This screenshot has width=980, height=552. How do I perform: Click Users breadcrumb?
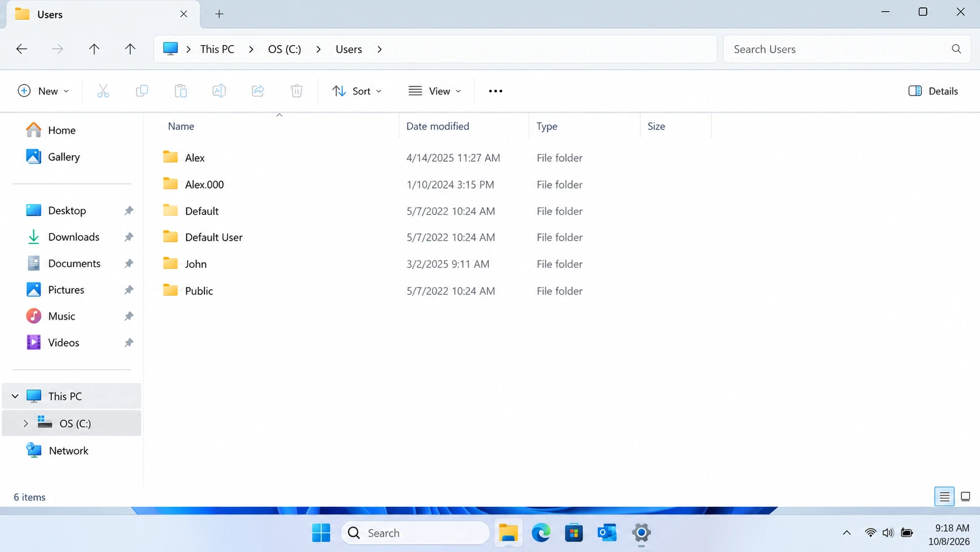(349, 49)
